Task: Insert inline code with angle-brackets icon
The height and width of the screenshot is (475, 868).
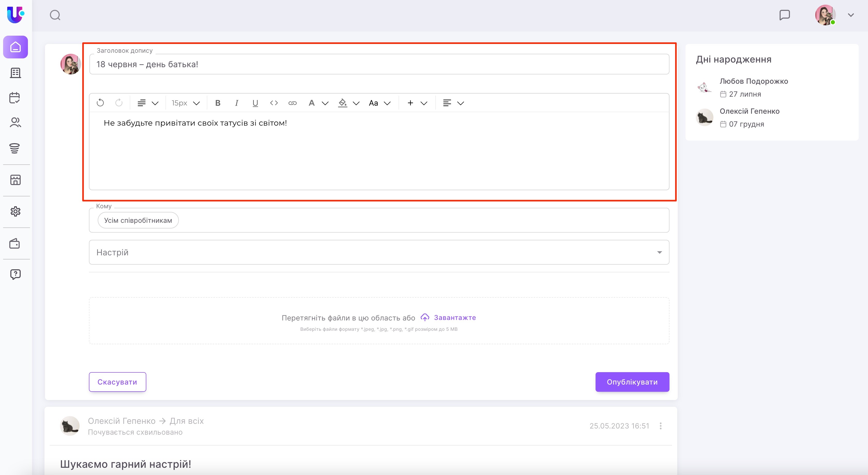Action: [x=273, y=103]
